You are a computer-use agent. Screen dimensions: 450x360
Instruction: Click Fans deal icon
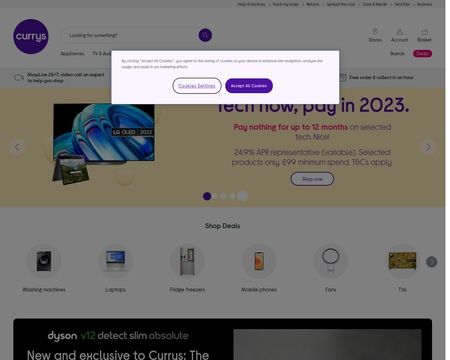pos(330,261)
